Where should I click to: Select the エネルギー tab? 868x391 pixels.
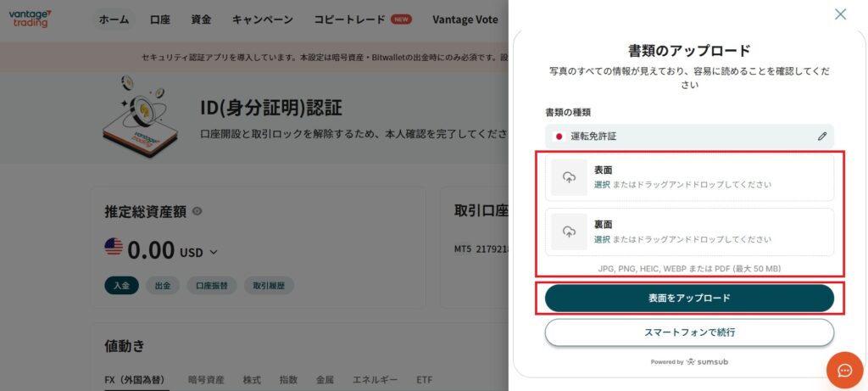[x=375, y=380]
